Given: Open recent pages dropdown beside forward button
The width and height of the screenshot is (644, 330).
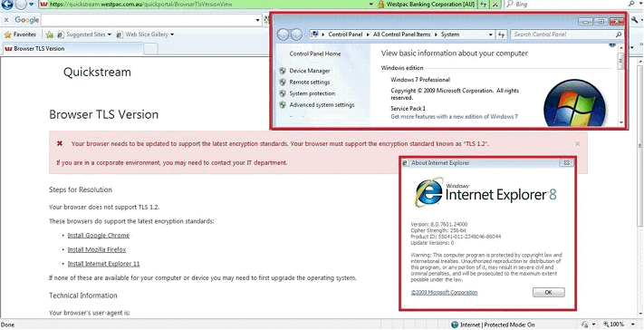Looking at the screenshot, I should pos(31,5).
